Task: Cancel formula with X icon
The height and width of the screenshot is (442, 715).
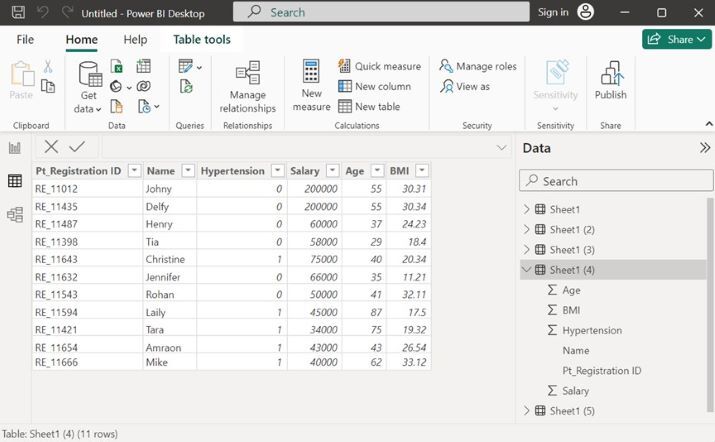Action: coord(51,147)
